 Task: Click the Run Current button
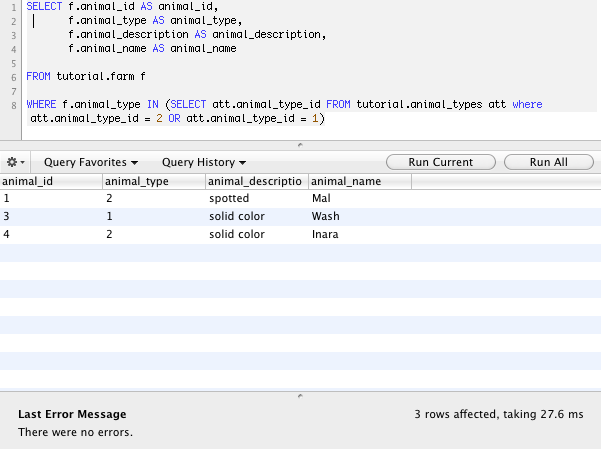[441, 162]
